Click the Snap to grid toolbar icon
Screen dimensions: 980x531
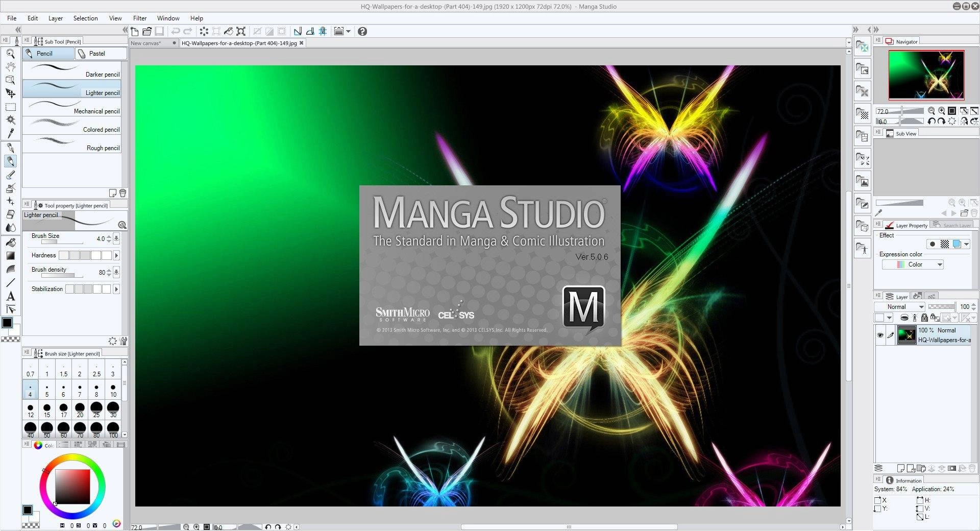[x=323, y=31]
